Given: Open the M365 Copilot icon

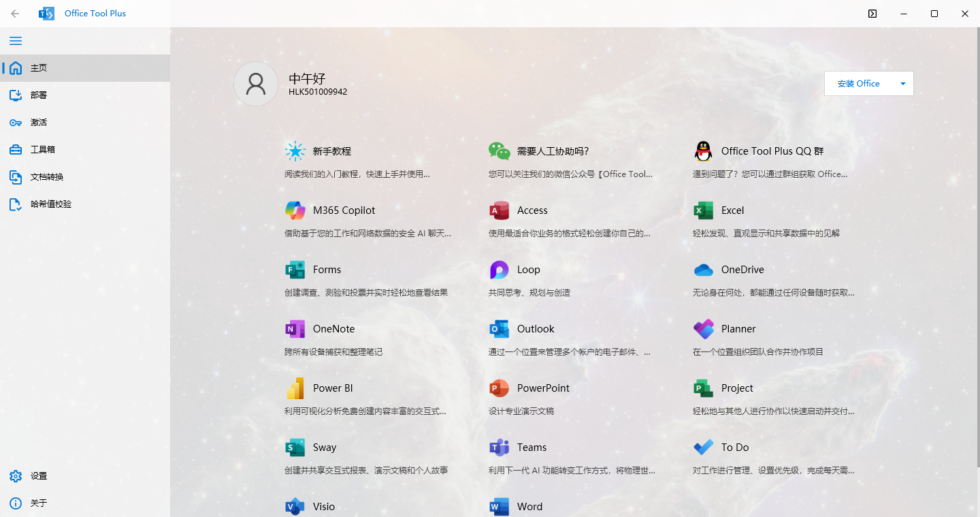Looking at the screenshot, I should click(x=295, y=210).
